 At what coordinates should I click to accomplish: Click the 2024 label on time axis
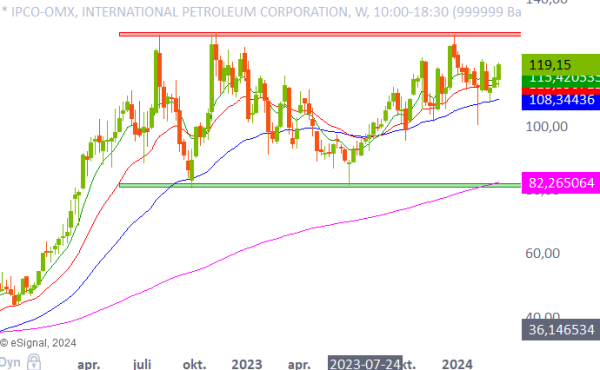457,363
